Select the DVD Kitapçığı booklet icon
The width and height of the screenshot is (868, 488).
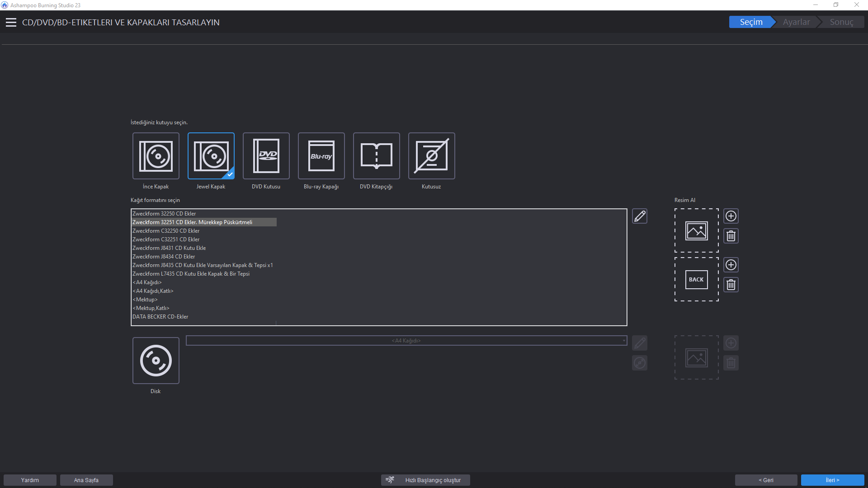click(x=377, y=156)
